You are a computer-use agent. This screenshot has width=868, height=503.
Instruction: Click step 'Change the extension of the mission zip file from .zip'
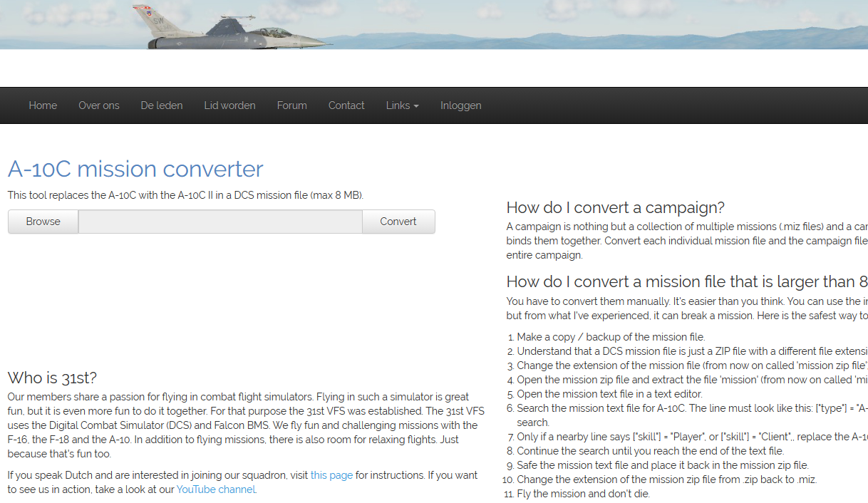[667, 479]
